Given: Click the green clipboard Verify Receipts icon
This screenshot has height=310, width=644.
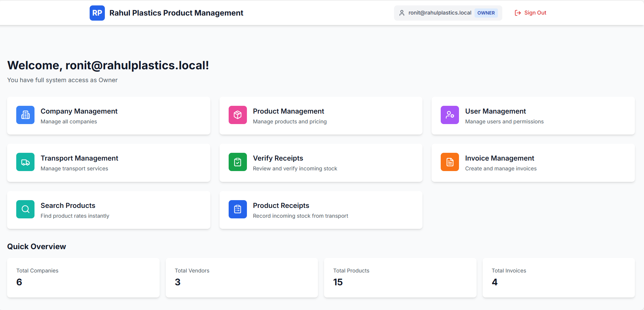Looking at the screenshot, I should click(237, 162).
